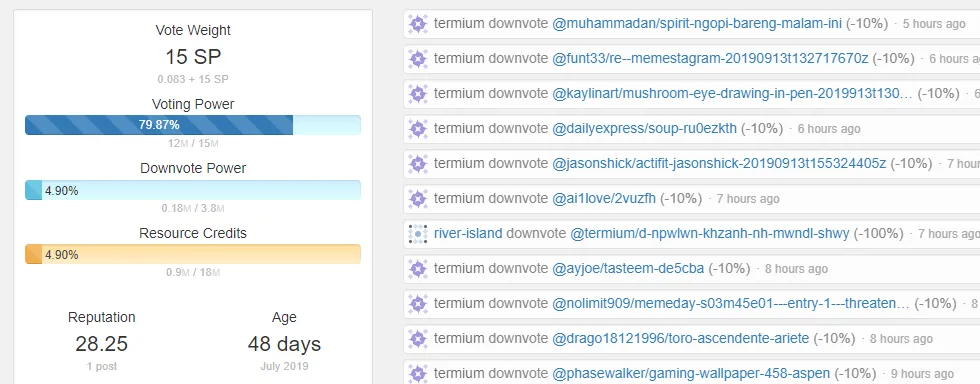Viewport: 980px width, 384px height.
Task: Open @ai1love/2vuzfh post link
Action: pyautogui.click(x=604, y=199)
